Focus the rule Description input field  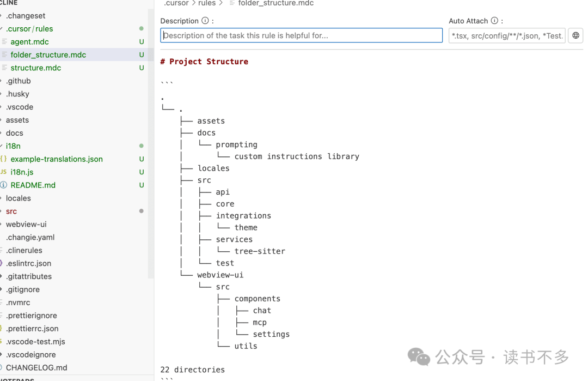[x=301, y=36]
